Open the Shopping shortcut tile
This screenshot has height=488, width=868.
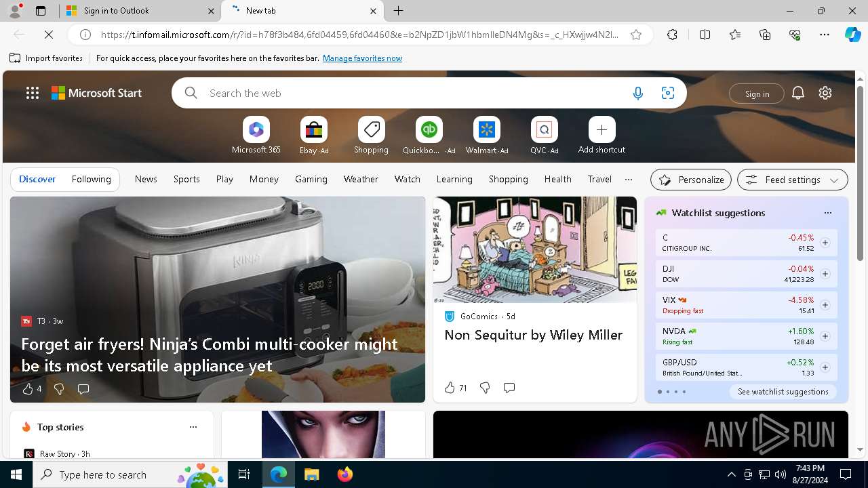[372, 136]
